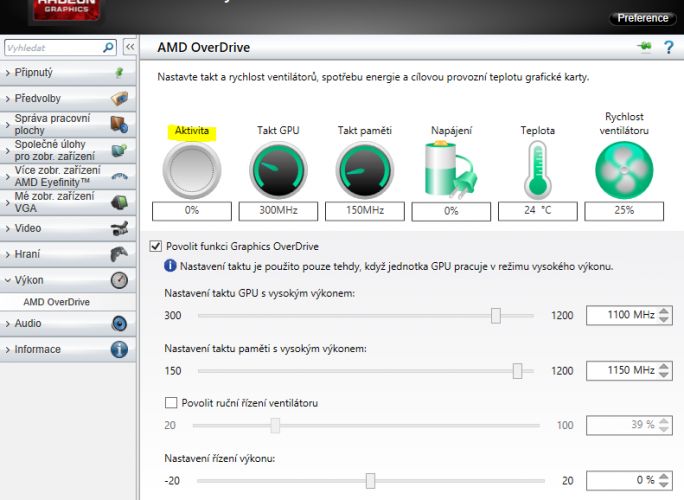Image resolution: width=684 pixels, height=500 pixels.
Task: Click the Aktivita label
Action: (192, 130)
